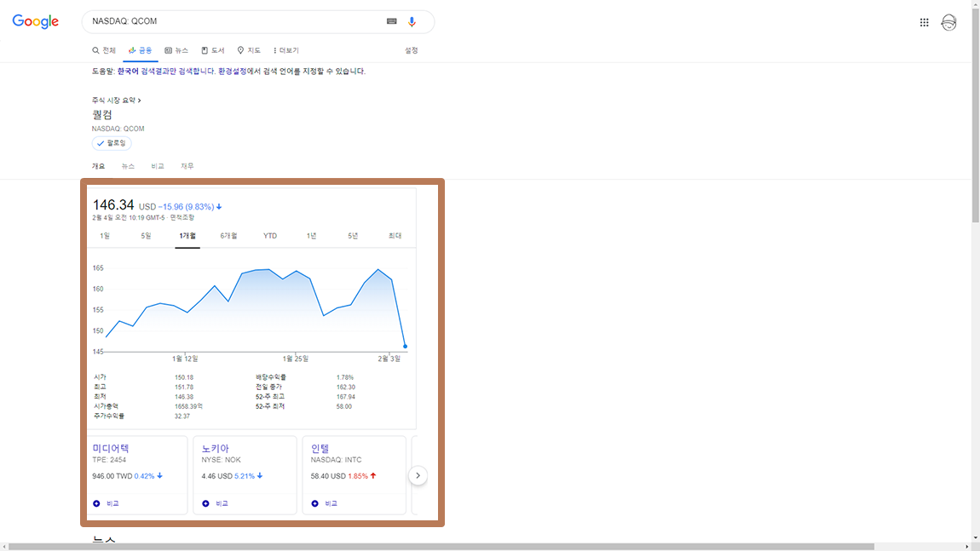Viewport: 980px width, 551px height.
Task: Add 미디어텍 to comparison with plus icon
Action: 96,503
